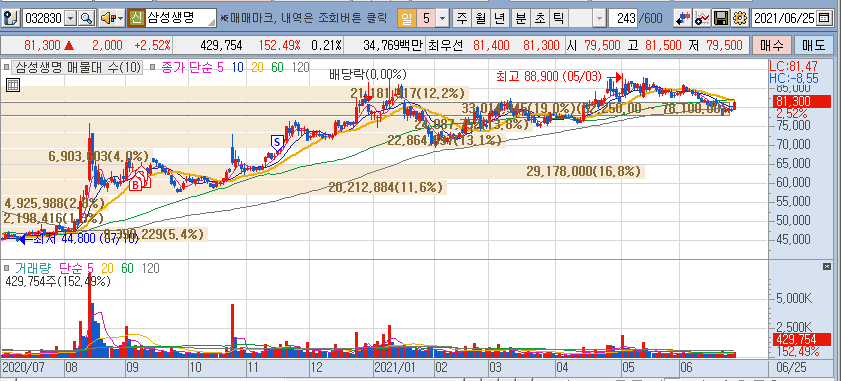Click the 배당락(0.00%) annotation

(368, 74)
